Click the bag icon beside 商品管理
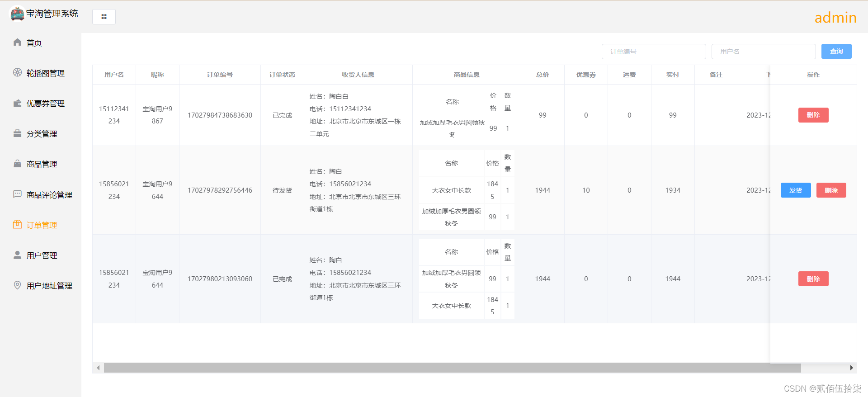The height and width of the screenshot is (397, 868). coord(17,164)
